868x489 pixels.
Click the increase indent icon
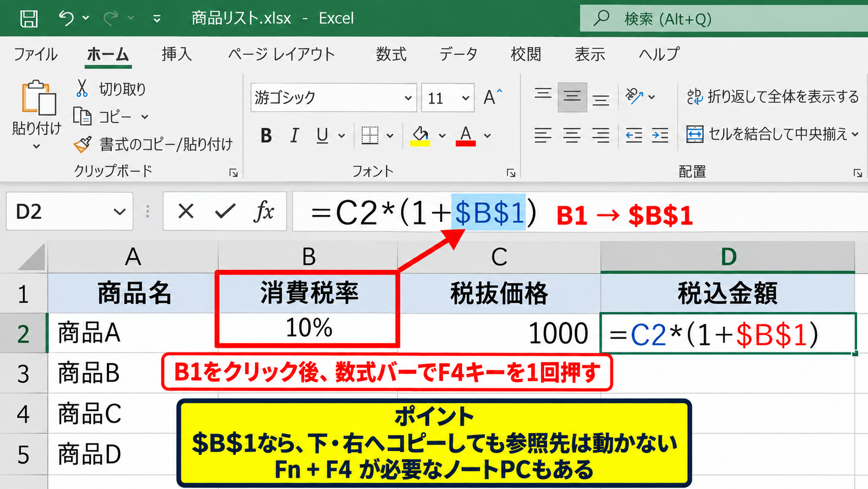660,136
